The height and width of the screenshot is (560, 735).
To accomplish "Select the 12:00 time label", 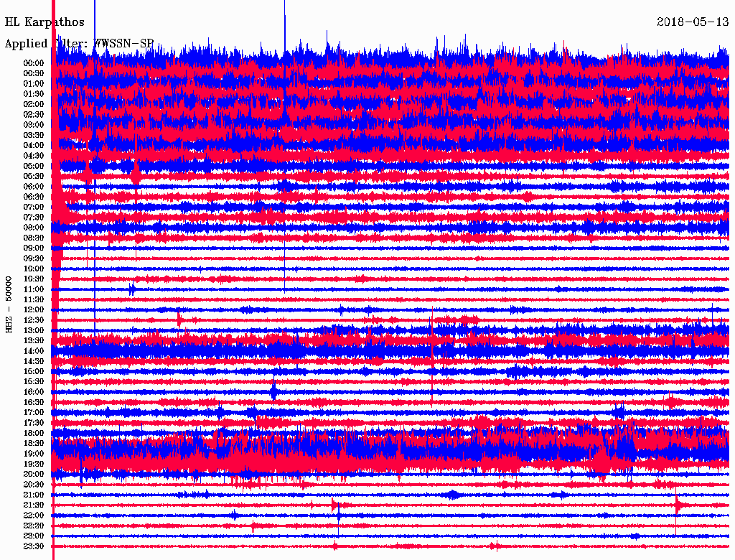I will (x=33, y=310).
